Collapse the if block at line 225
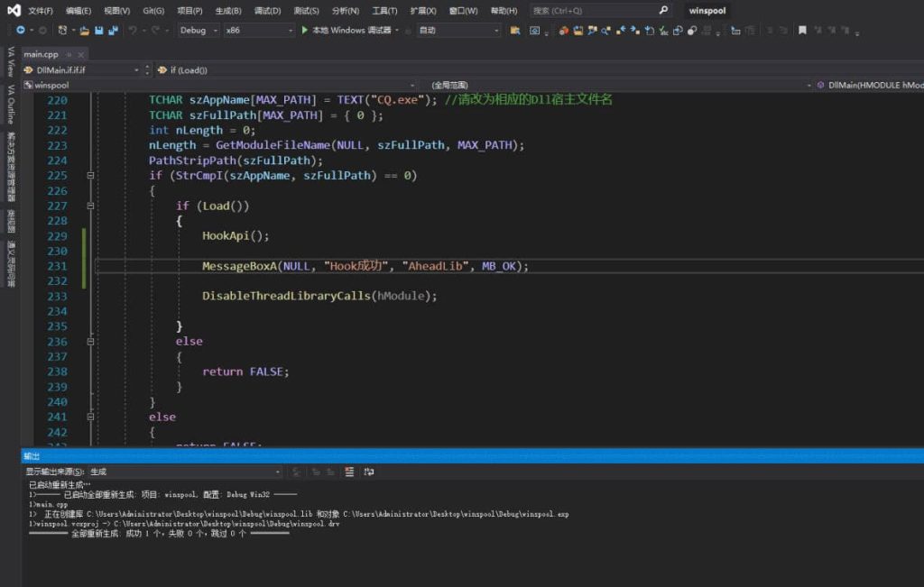924x587 pixels. pos(89,176)
